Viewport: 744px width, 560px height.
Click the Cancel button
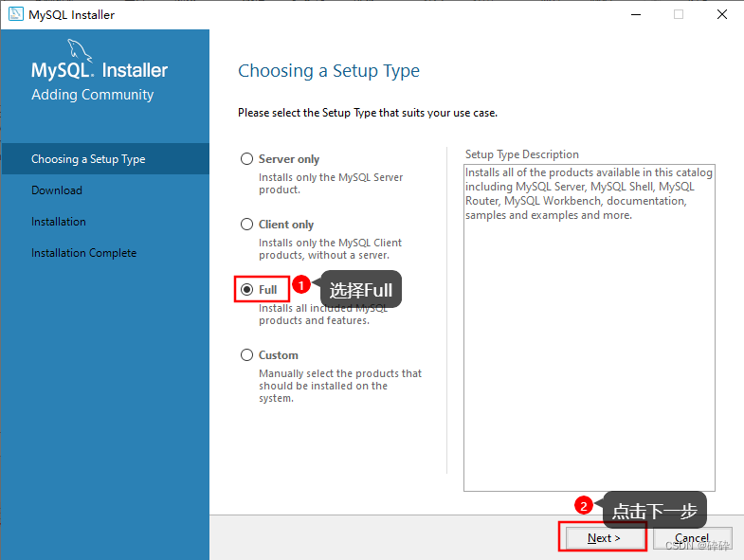point(692,537)
